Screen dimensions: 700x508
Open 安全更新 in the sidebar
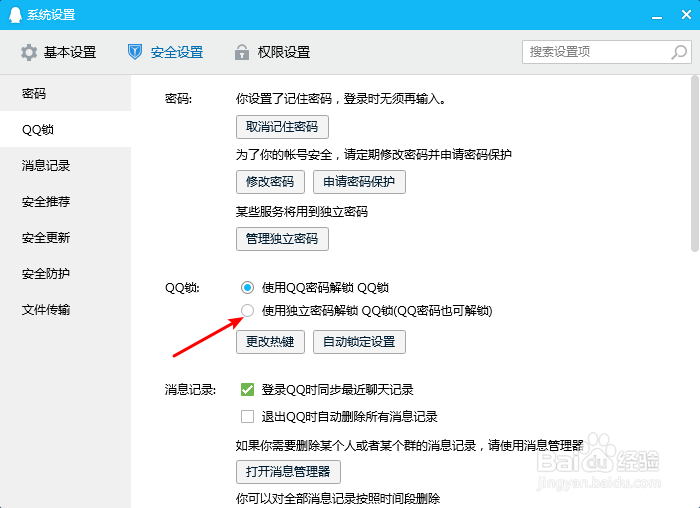[x=65, y=237]
